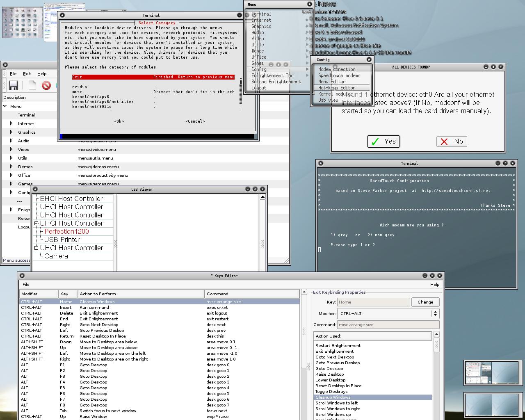Expand the Demos menu entry
The width and height of the screenshot is (525, 420).
tap(11, 167)
